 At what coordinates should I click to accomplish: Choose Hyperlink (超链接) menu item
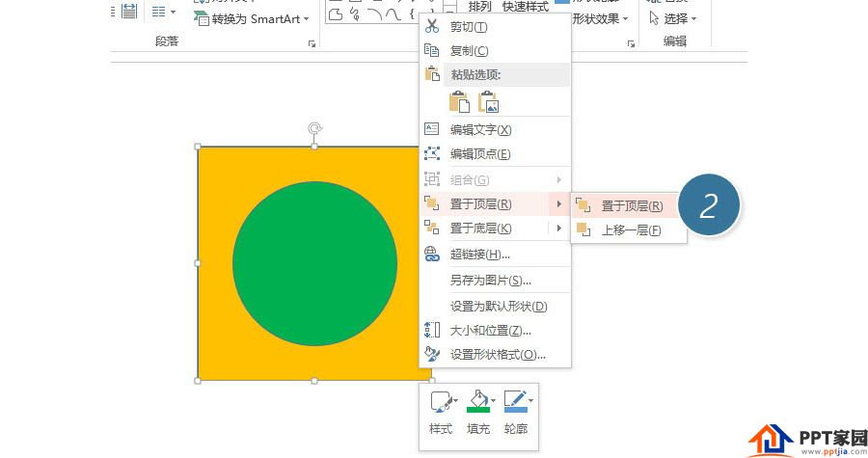pos(495,254)
